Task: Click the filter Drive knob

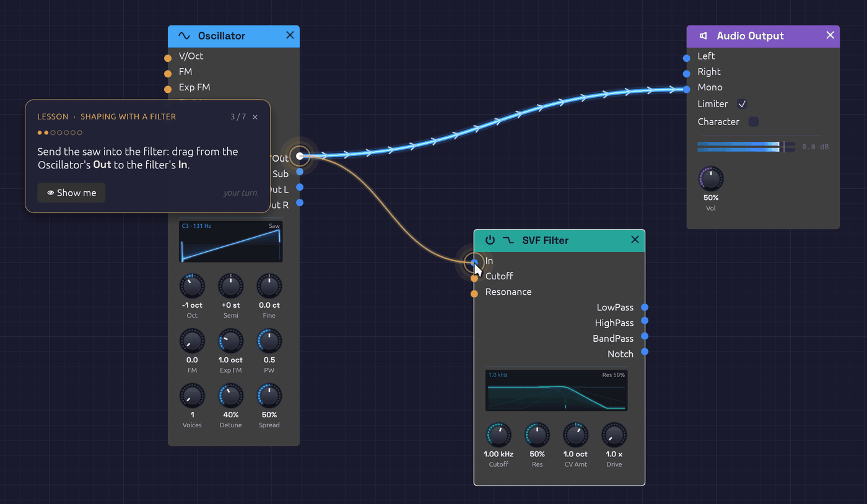Action: click(x=614, y=435)
